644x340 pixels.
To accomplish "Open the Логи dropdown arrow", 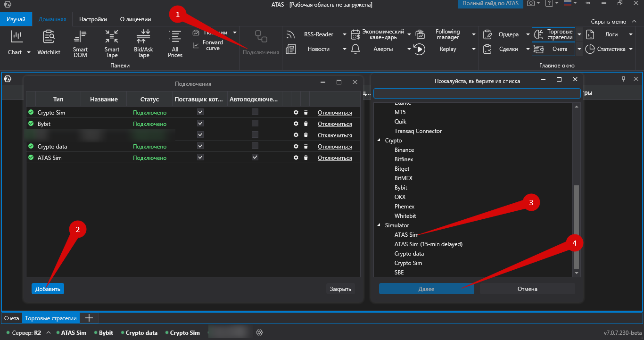I will click(x=630, y=34).
